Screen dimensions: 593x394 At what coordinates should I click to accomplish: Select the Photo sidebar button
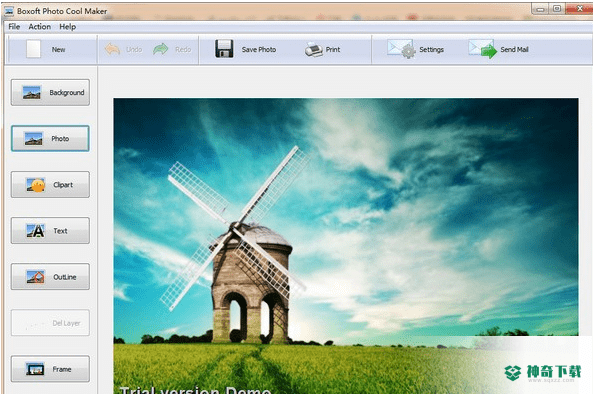(50, 138)
